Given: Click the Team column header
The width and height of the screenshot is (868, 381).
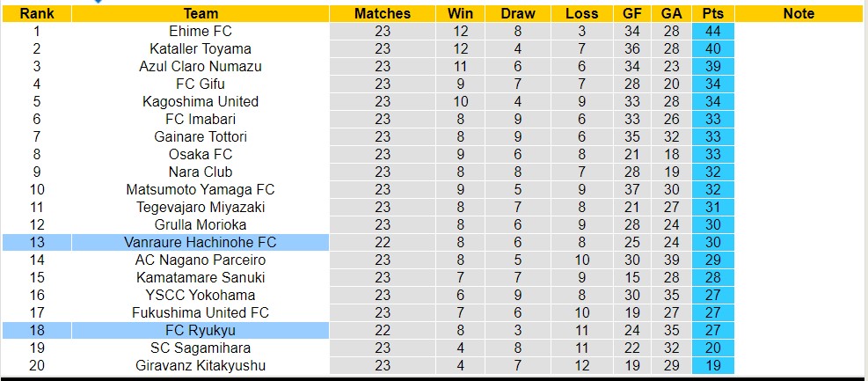Looking at the screenshot, I should 201,13.
